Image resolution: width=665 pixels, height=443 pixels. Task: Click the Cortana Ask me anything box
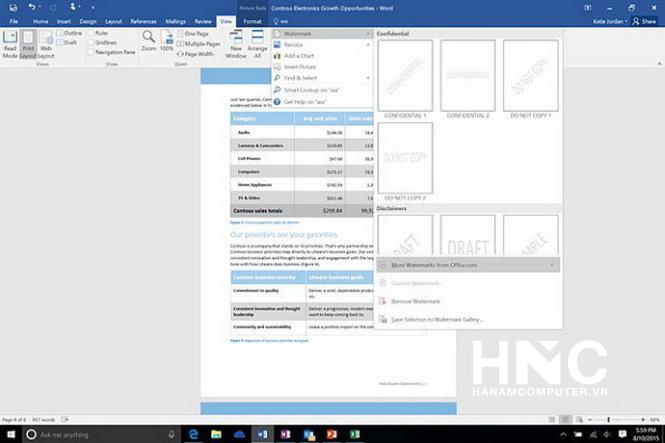pos(101,434)
